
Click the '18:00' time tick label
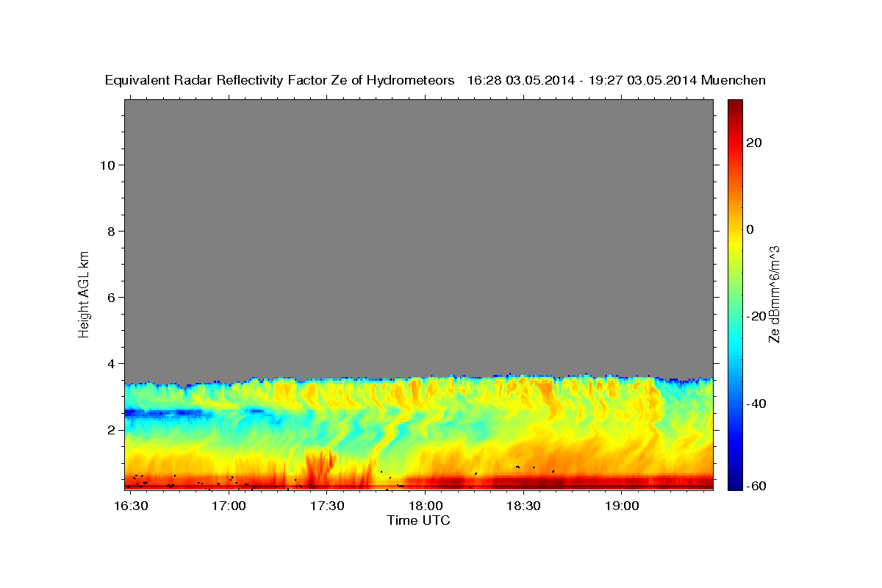(x=425, y=506)
